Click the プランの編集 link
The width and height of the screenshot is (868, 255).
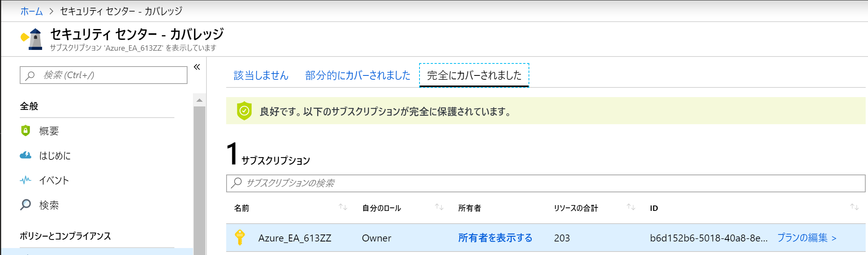coord(807,238)
